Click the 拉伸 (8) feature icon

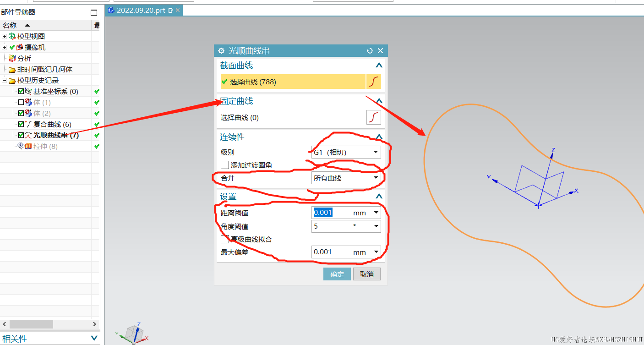coord(27,146)
